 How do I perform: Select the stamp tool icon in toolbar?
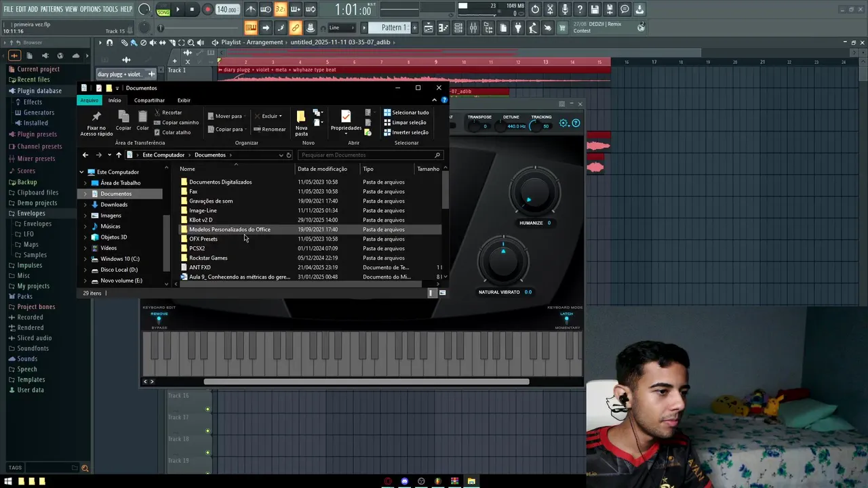point(310,28)
